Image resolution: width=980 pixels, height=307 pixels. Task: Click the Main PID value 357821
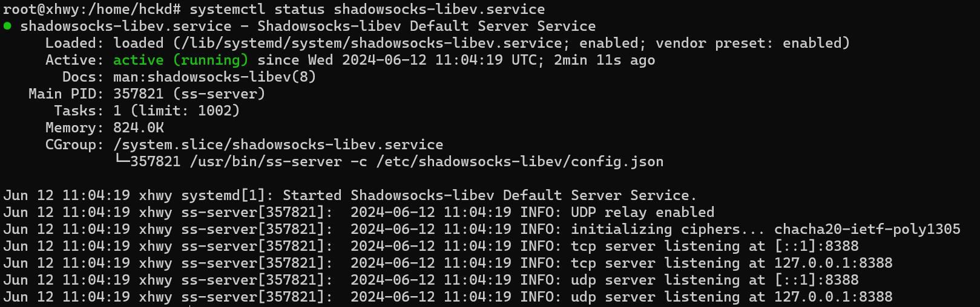[x=138, y=94]
